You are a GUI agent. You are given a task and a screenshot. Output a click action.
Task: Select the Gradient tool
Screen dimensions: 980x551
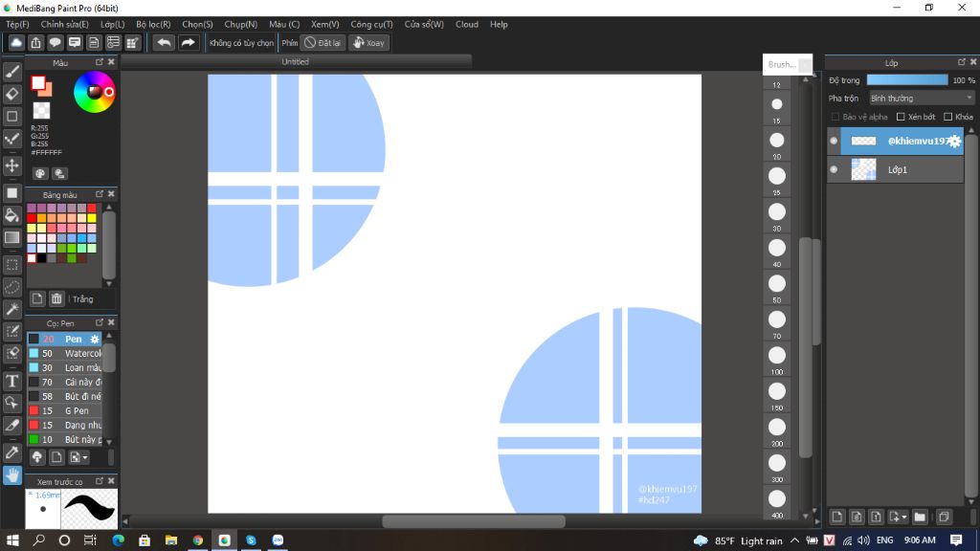pyautogui.click(x=11, y=237)
